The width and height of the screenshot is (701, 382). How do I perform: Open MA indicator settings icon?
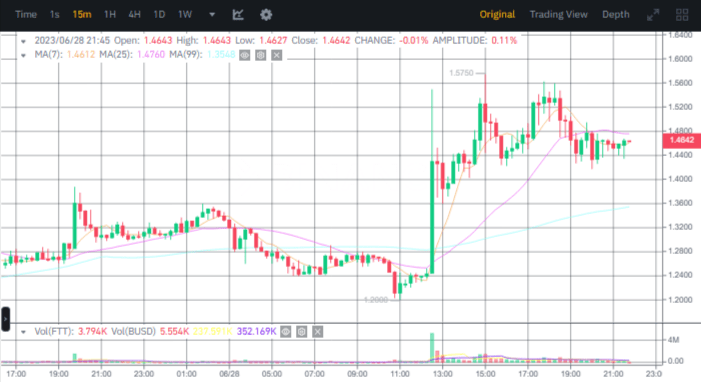261,55
